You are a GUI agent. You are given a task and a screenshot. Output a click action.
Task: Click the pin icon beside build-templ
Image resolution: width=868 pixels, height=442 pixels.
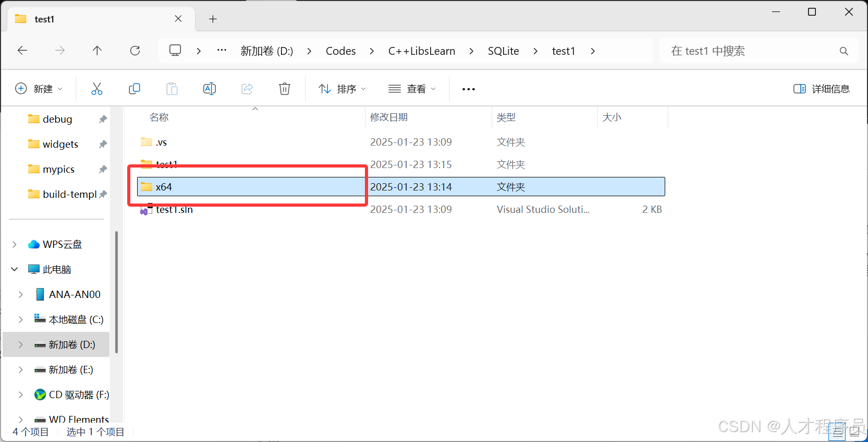pyautogui.click(x=103, y=194)
